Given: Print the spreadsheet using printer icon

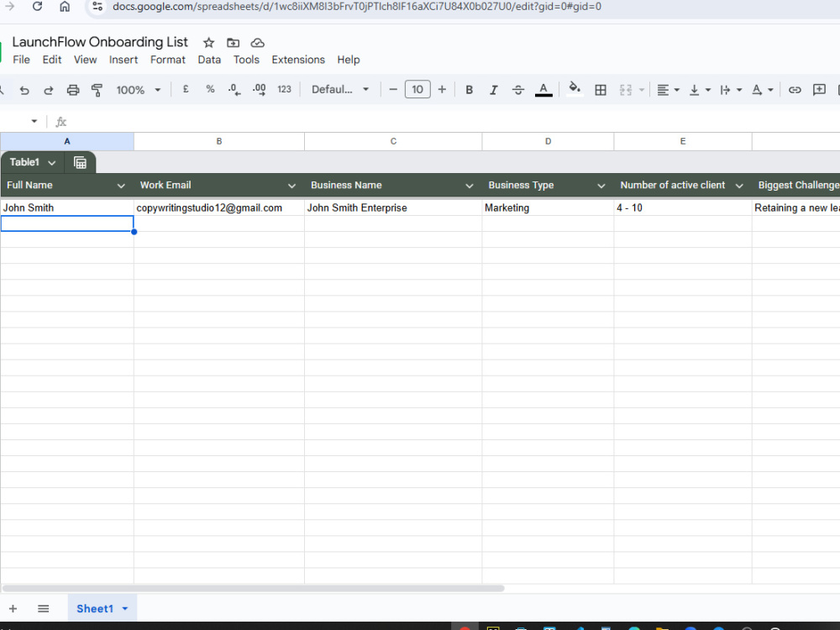Looking at the screenshot, I should pyautogui.click(x=73, y=90).
